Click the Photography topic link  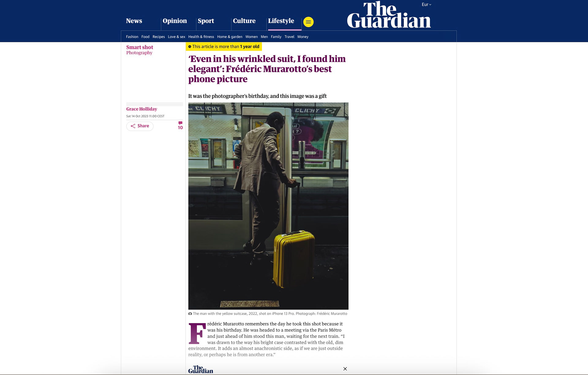[139, 53]
